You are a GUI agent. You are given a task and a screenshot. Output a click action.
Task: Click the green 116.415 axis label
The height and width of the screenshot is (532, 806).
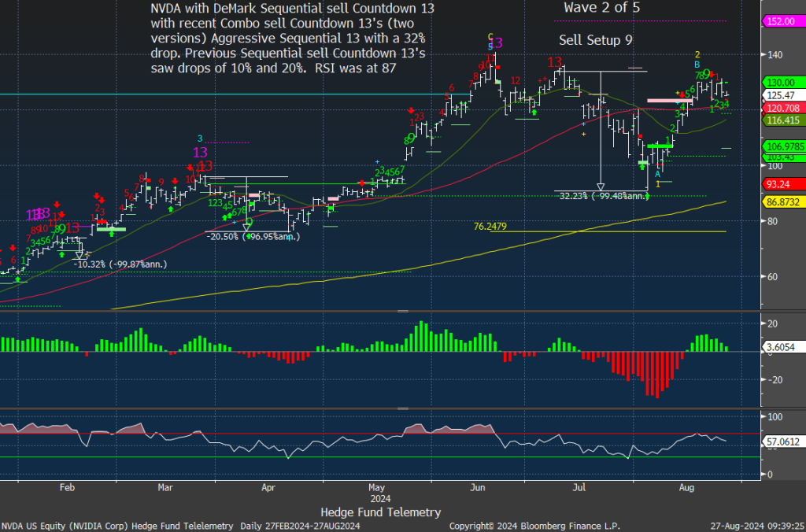[x=783, y=120]
